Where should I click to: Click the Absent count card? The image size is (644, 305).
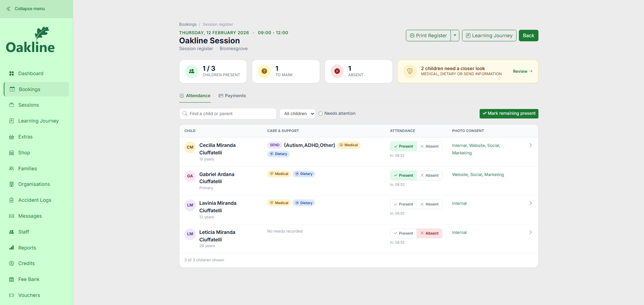pos(359,71)
